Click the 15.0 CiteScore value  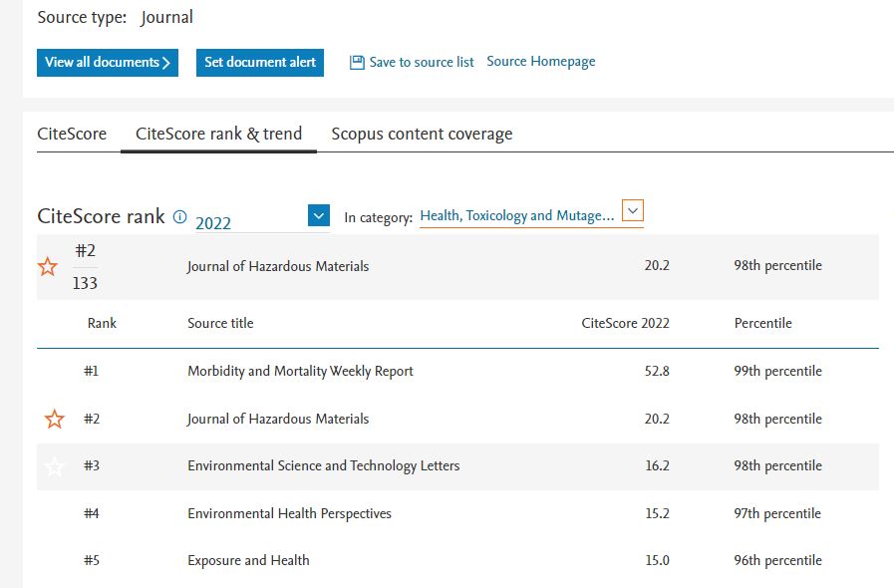(657, 561)
